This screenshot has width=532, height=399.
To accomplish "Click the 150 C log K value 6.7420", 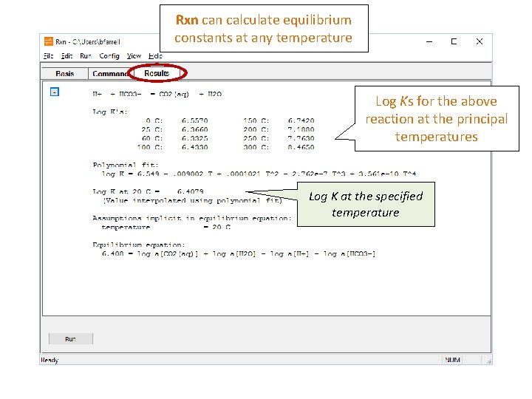I will [301, 120].
